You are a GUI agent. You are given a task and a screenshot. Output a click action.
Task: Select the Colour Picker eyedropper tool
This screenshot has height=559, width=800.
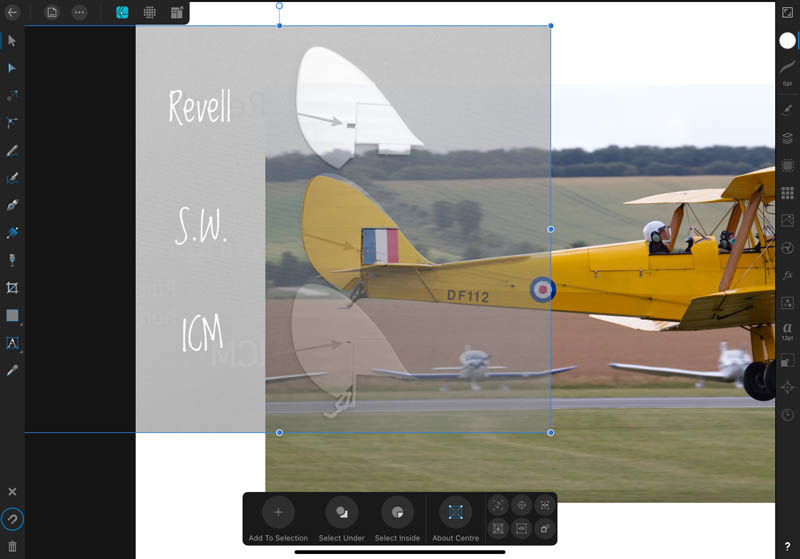tap(12, 370)
